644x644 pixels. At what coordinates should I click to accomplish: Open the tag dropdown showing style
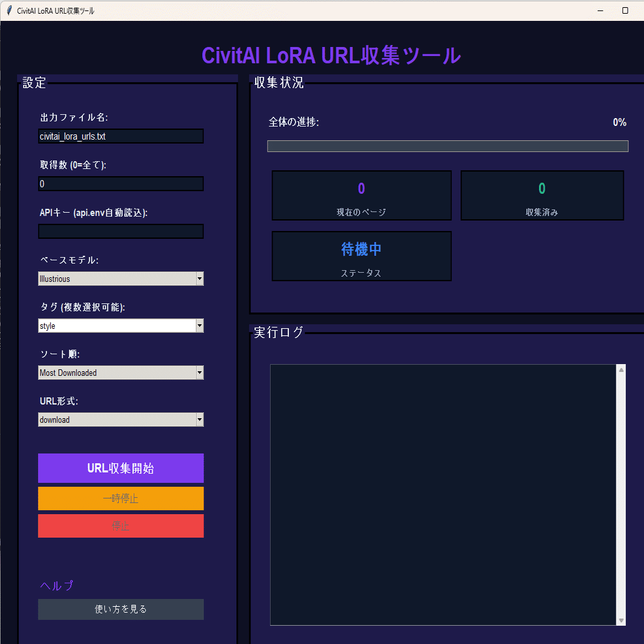click(x=121, y=326)
